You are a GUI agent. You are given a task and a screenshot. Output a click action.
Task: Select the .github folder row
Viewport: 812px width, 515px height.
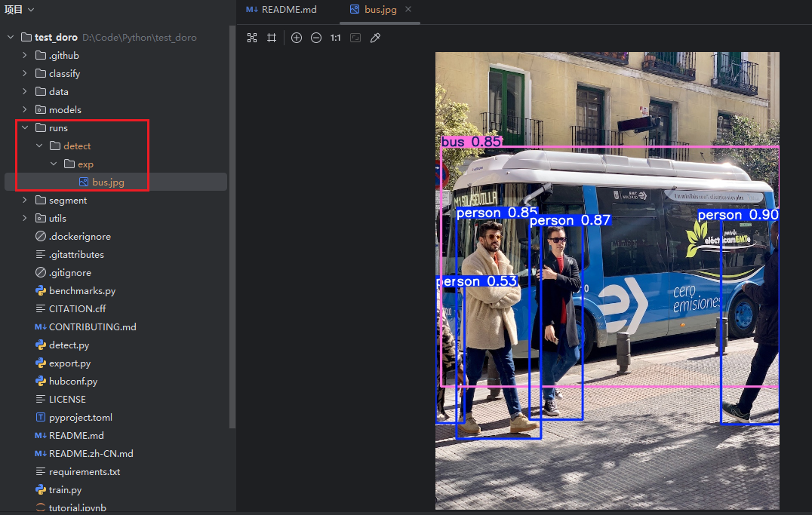(x=115, y=55)
